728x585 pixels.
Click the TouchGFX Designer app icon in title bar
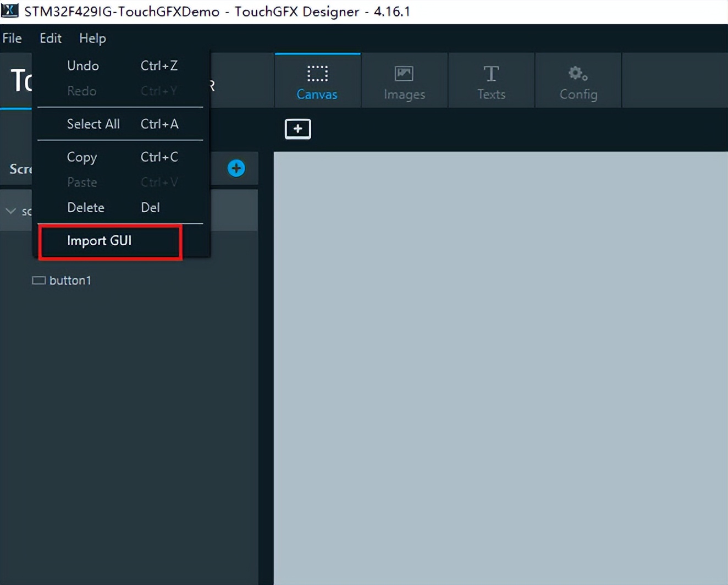point(10,11)
